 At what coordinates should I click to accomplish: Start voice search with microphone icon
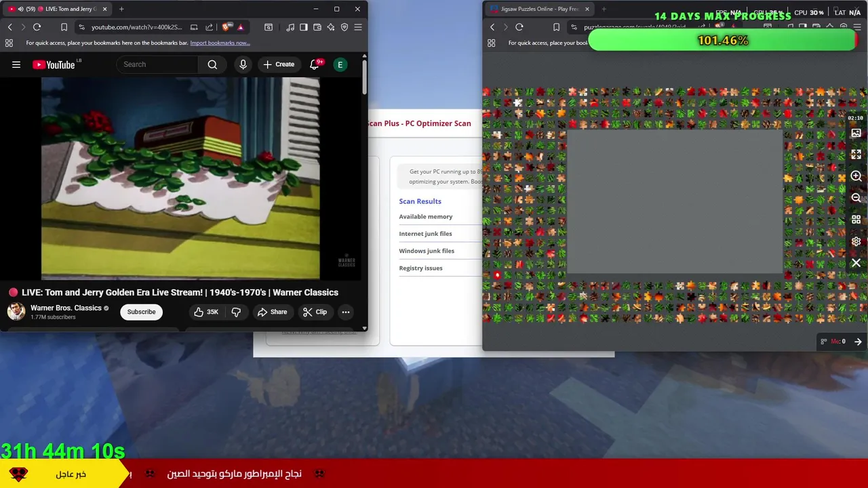point(243,64)
